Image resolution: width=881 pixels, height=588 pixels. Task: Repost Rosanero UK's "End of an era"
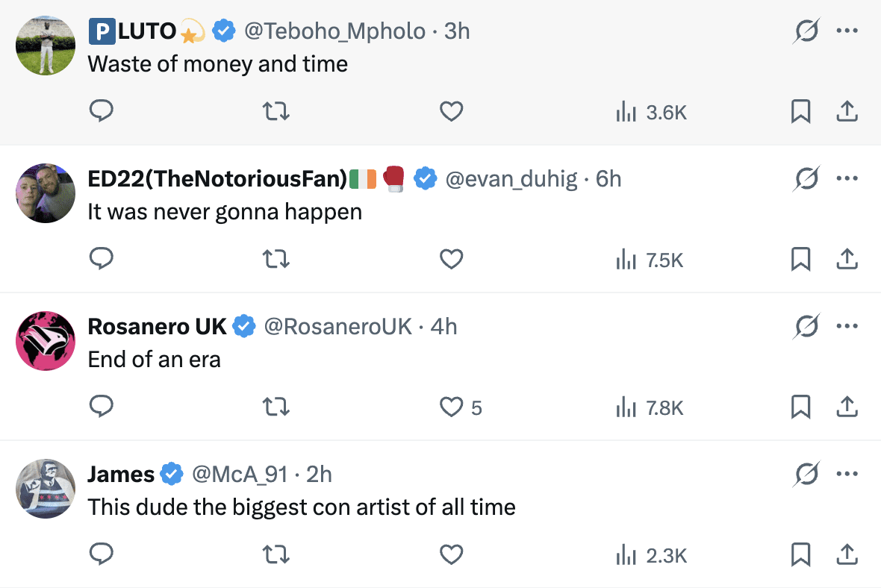pos(276,407)
